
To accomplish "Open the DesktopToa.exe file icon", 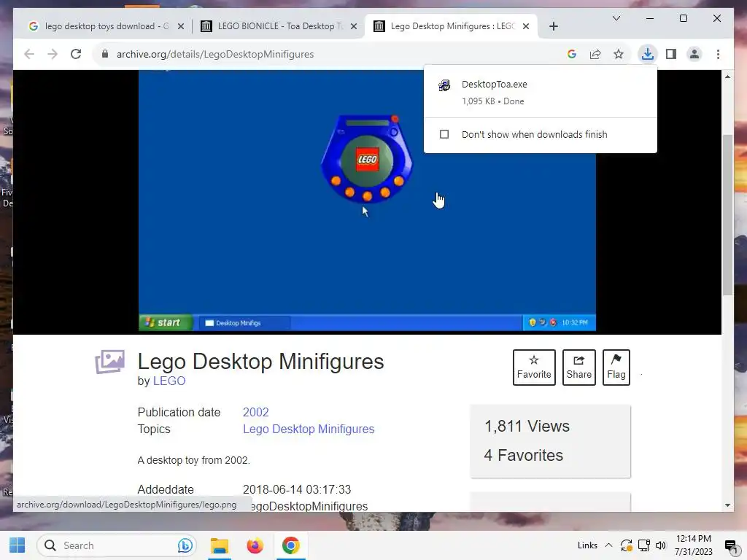I will click(444, 85).
